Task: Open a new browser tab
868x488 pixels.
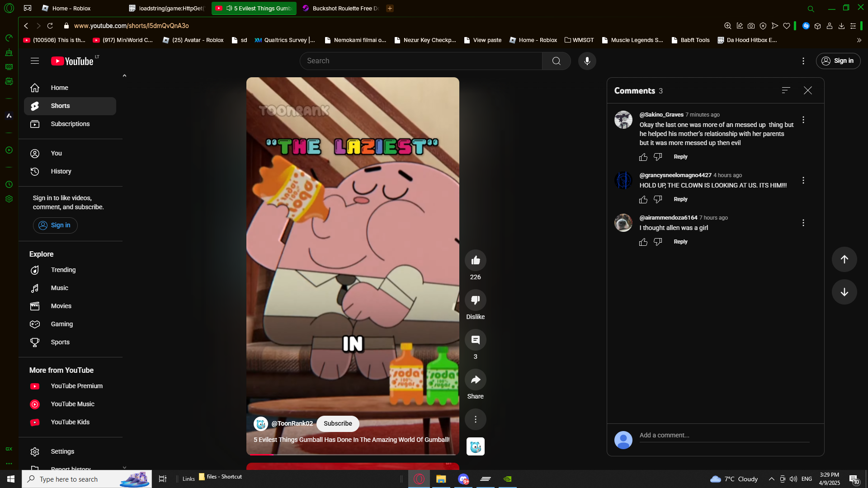Action: click(390, 8)
